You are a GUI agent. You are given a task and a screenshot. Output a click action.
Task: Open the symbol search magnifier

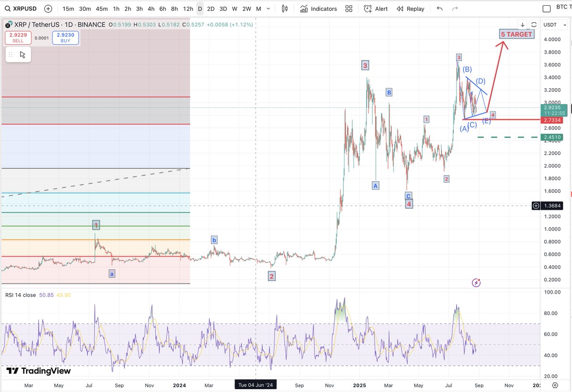point(8,9)
